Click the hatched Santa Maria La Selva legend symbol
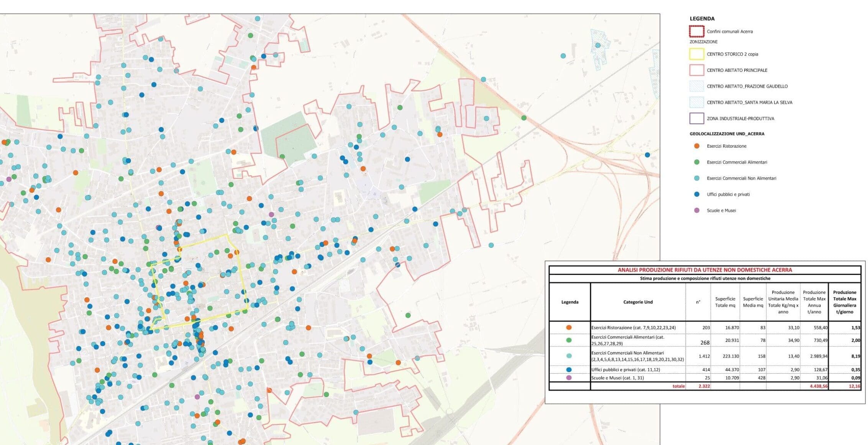 point(696,102)
